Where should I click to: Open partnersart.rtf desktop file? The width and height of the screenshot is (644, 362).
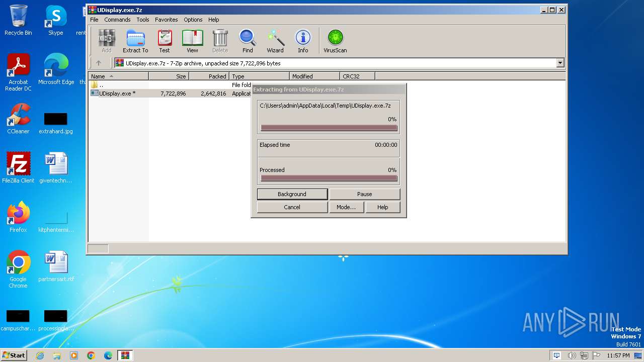(x=56, y=266)
